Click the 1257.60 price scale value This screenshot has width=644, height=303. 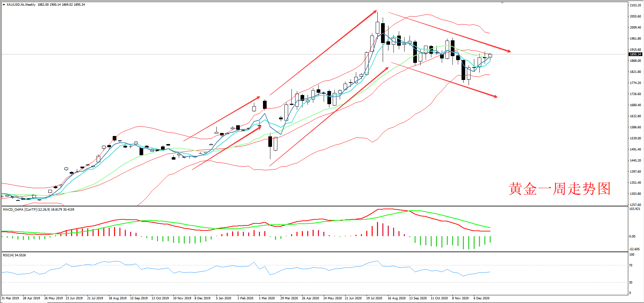click(635, 205)
